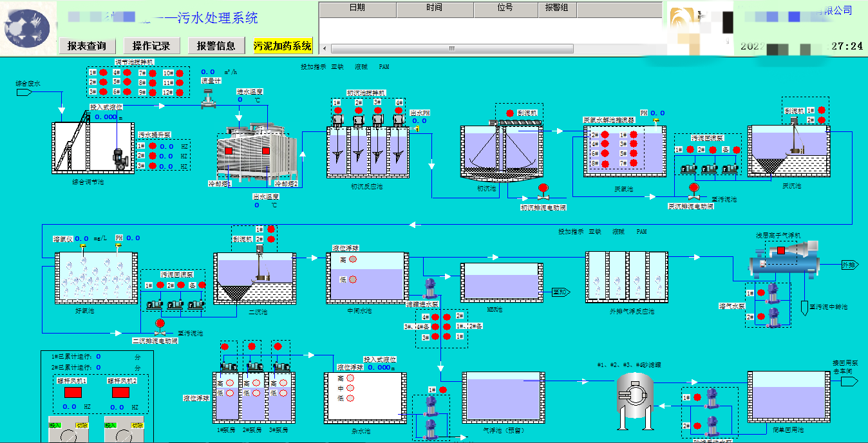Click the alarm list 日期 column header
868x443 pixels.
pos(357,8)
